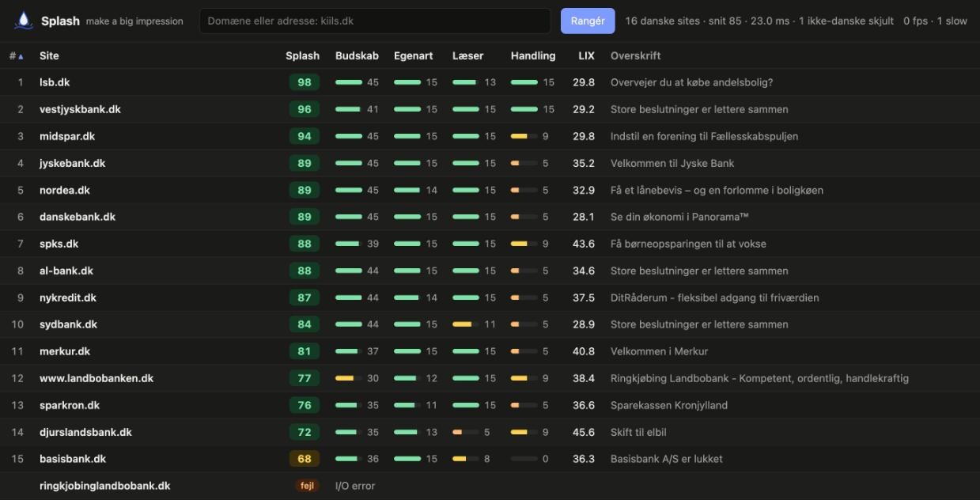Viewport: 980px width, 500px height.
Task: Click the Splash water drop logo
Action: tap(25, 21)
